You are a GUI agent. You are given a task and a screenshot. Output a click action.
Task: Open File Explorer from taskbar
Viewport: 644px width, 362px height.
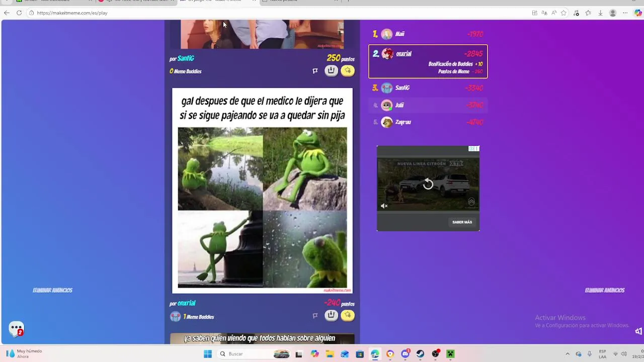click(x=330, y=354)
